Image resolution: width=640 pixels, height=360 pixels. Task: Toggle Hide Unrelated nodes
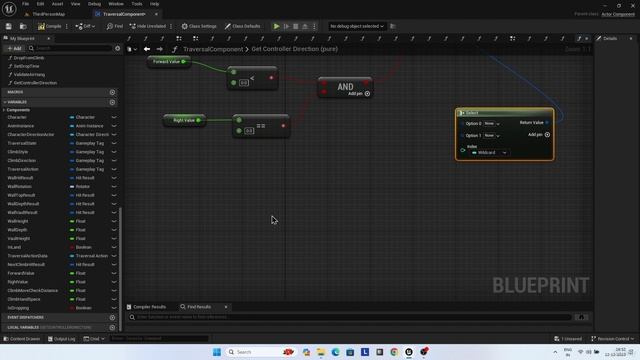click(148, 26)
